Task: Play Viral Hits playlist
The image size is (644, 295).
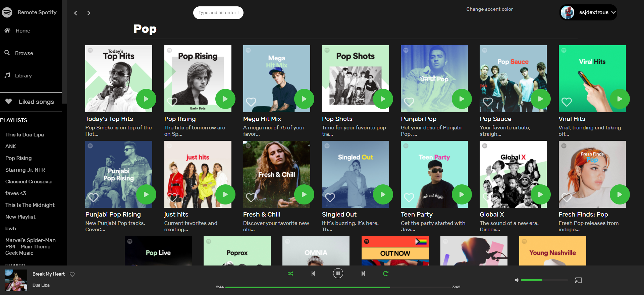Action: pyautogui.click(x=620, y=99)
